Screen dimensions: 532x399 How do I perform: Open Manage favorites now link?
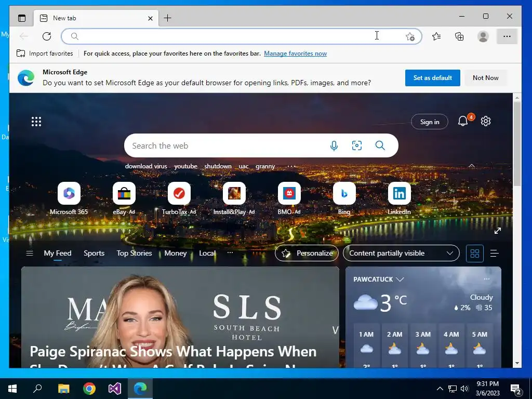click(x=295, y=54)
